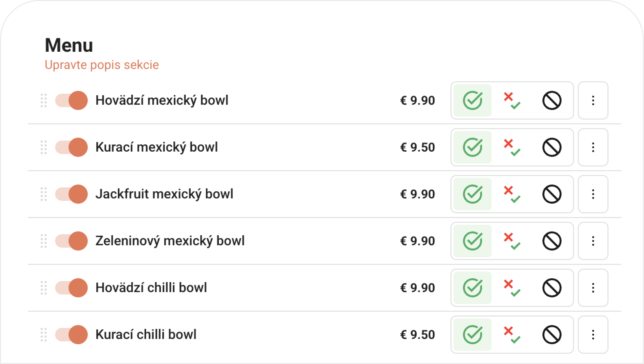Viewport: 644px width, 364px height.
Task: Switch off Kurací chilli bowl toggle
Action: point(71,335)
